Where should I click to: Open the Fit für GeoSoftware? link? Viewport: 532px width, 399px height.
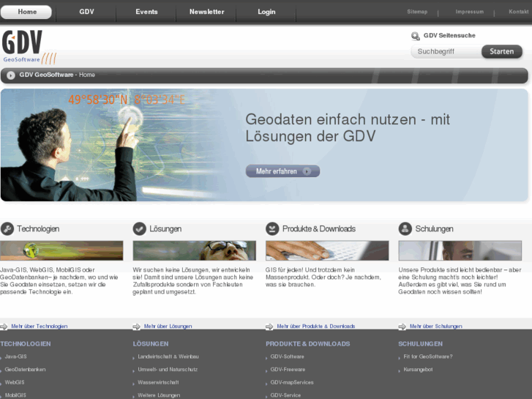coord(428,357)
